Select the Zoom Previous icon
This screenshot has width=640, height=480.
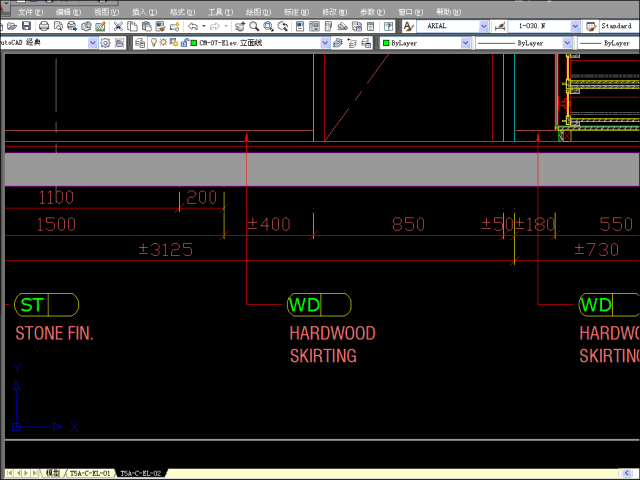click(x=282, y=27)
